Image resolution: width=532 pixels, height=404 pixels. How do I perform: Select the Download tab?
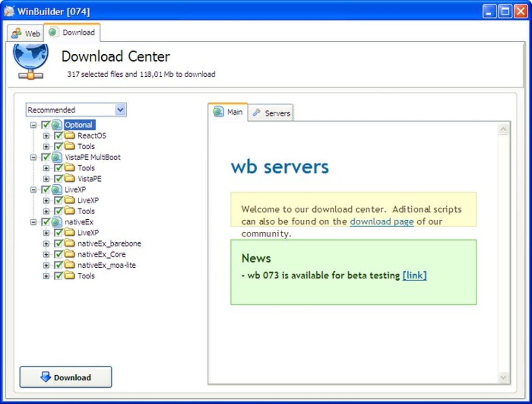pos(72,32)
